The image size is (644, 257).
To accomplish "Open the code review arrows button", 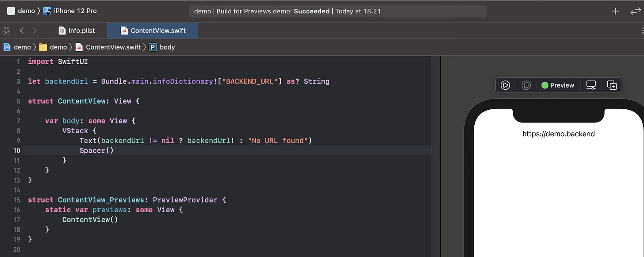I will pyautogui.click(x=635, y=12).
